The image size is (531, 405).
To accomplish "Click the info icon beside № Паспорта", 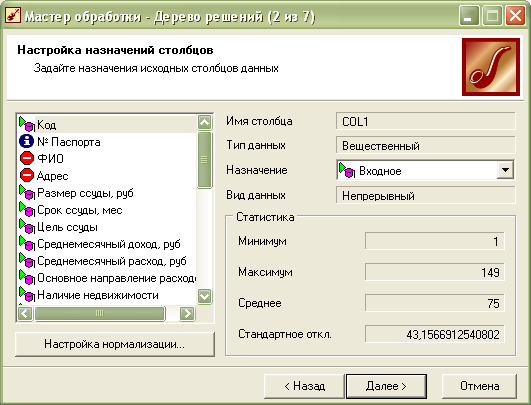I will 26,141.
